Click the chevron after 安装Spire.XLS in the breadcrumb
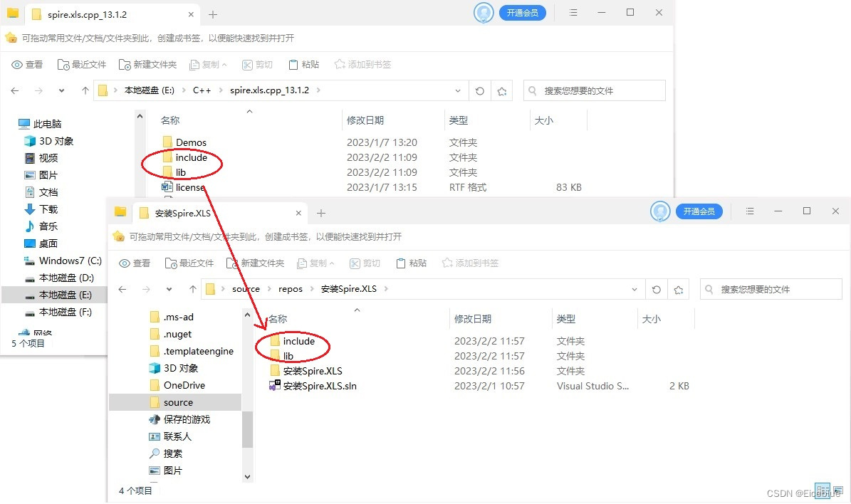Screen dimensions: 851x504 pyautogui.click(x=386, y=288)
